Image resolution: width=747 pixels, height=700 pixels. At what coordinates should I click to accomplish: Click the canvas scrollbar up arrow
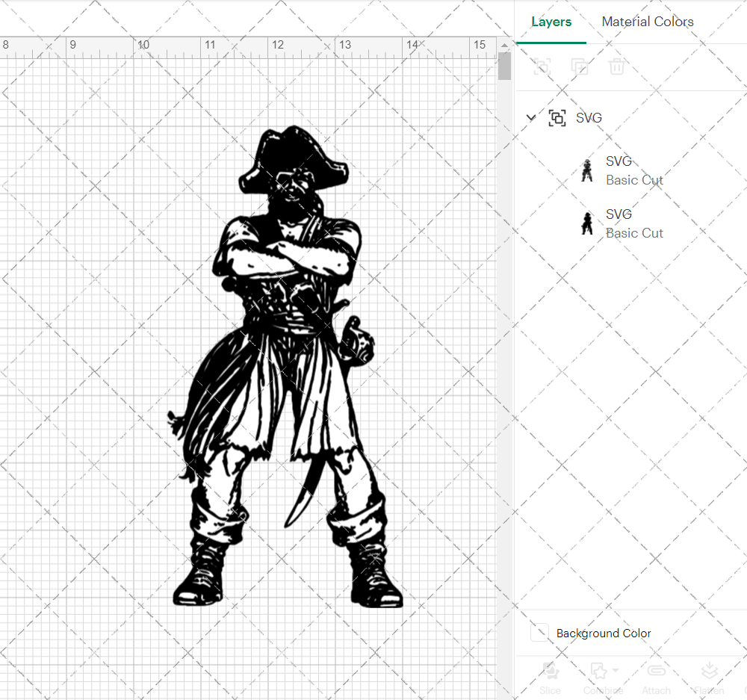[504, 46]
